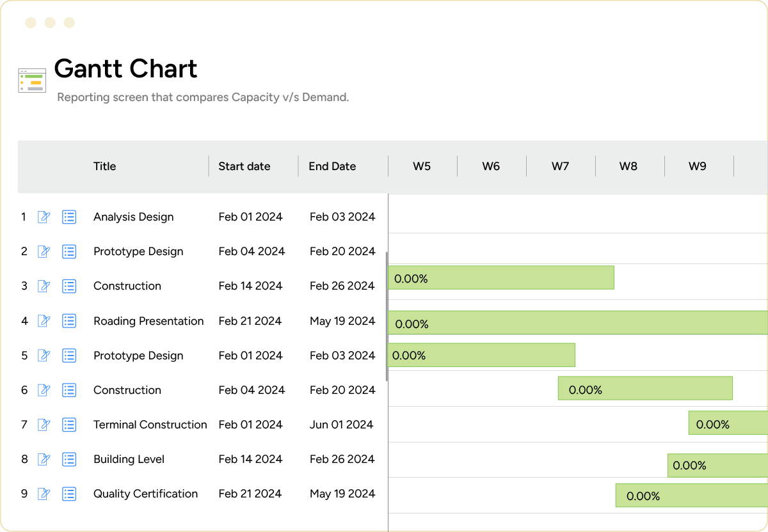The width and height of the screenshot is (768, 532).
Task: Click the Terminal Construction task name
Action: 150,425
